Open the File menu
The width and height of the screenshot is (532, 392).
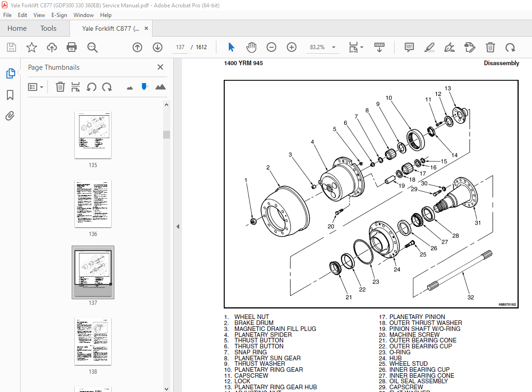click(7, 15)
